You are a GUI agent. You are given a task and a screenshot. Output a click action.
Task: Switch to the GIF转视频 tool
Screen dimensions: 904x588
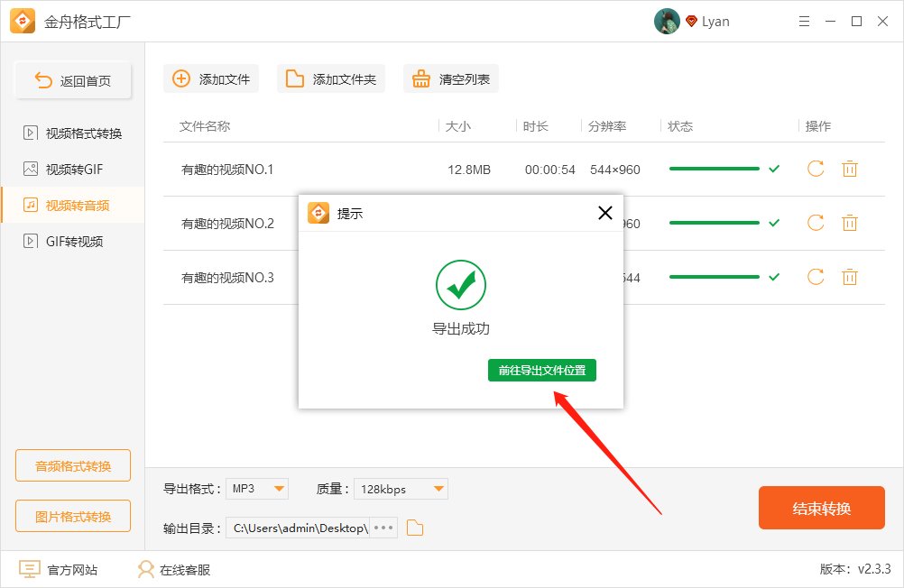(72, 241)
